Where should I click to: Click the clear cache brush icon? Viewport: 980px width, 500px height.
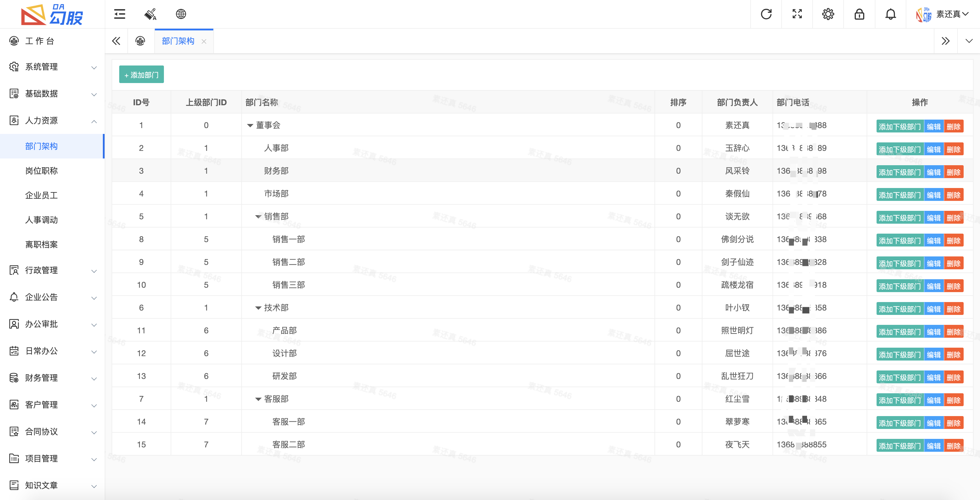pos(150,14)
